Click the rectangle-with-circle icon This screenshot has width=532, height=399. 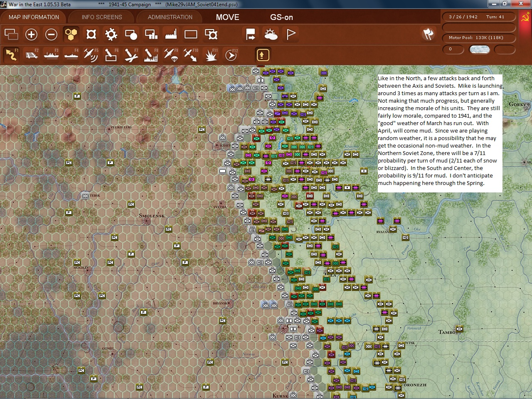131,34
